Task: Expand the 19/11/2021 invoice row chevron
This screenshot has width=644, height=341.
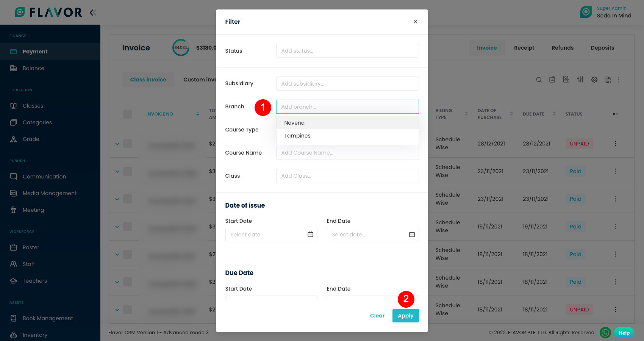Action: click(x=117, y=227)
